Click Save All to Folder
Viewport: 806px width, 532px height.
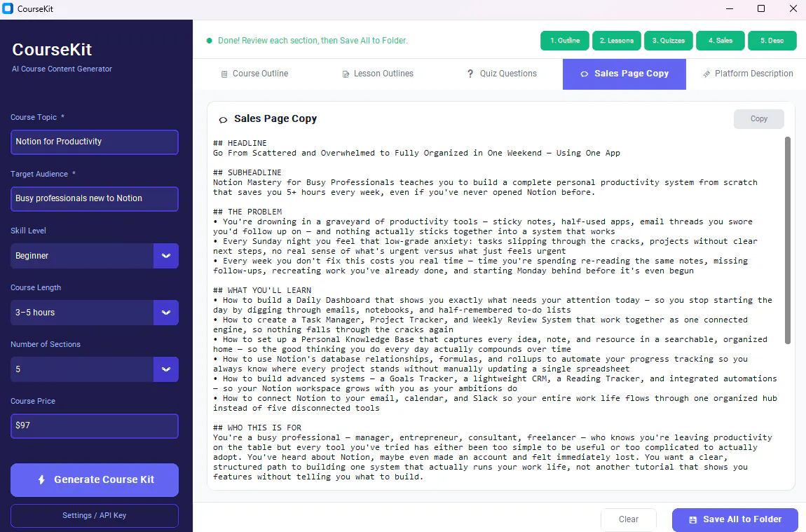click(735, 519)
